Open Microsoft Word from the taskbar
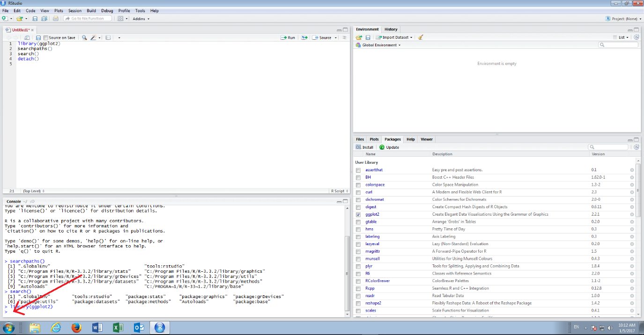This screenshot has height=335, width=644. tap(97, 328)
